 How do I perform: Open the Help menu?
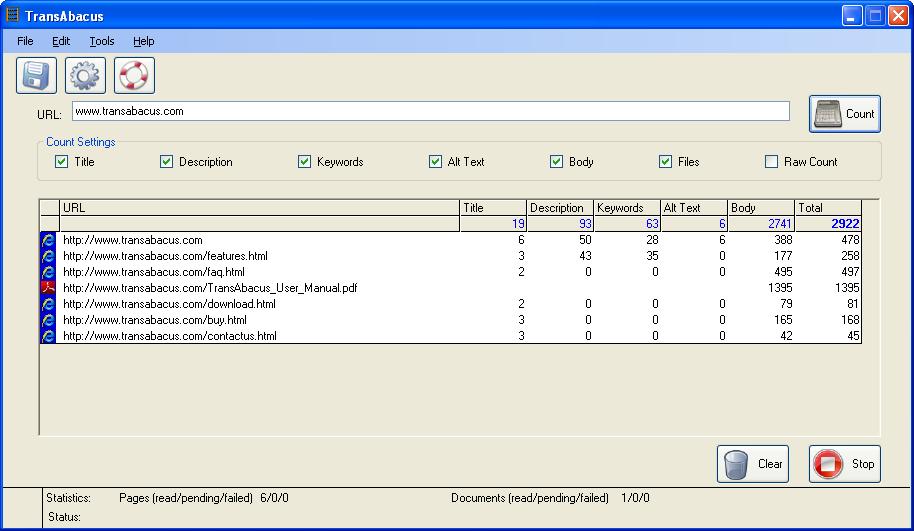coord(143,41)
